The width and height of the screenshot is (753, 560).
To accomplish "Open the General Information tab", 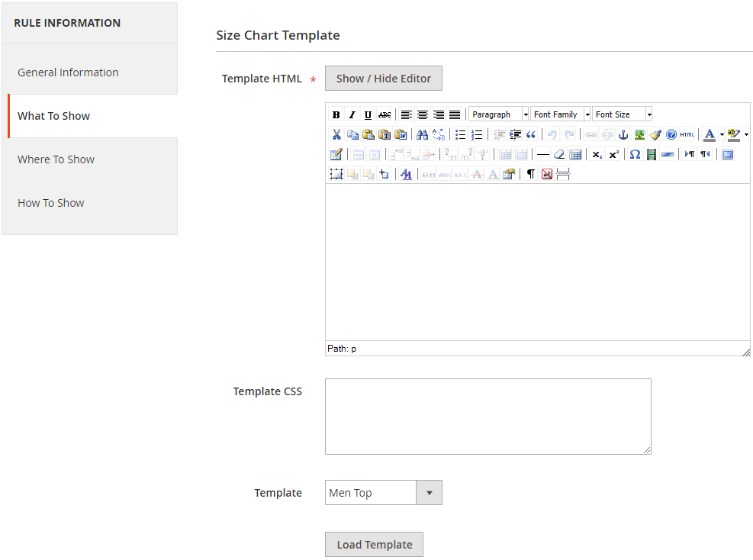I will [x=68, y=72].
